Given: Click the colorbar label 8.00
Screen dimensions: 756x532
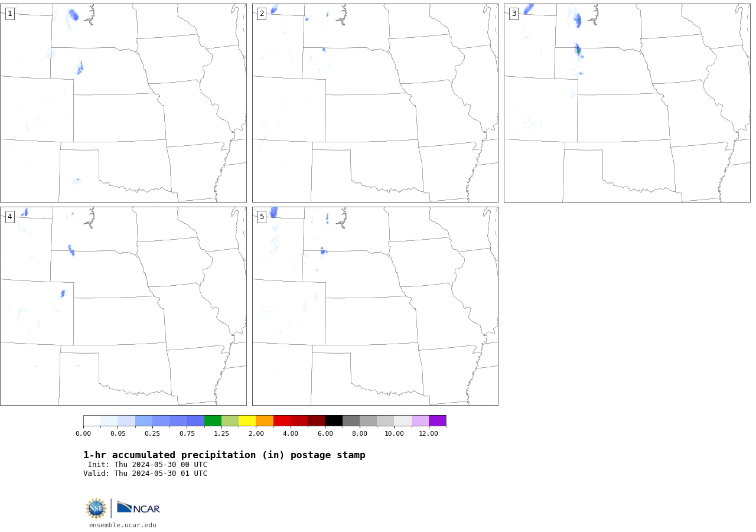Looking at the screenshot, I should [360, 434].
